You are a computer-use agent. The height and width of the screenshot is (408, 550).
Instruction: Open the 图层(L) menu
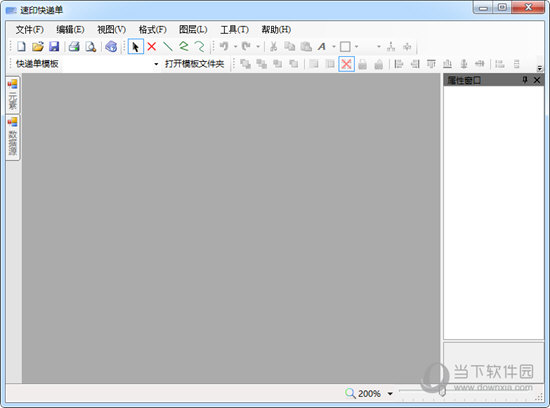pos(193,29)
